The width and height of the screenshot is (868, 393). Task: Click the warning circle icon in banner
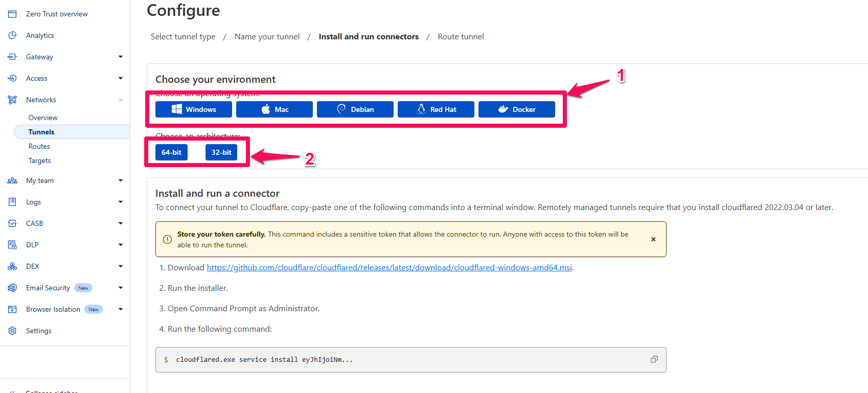pos(167,239)
